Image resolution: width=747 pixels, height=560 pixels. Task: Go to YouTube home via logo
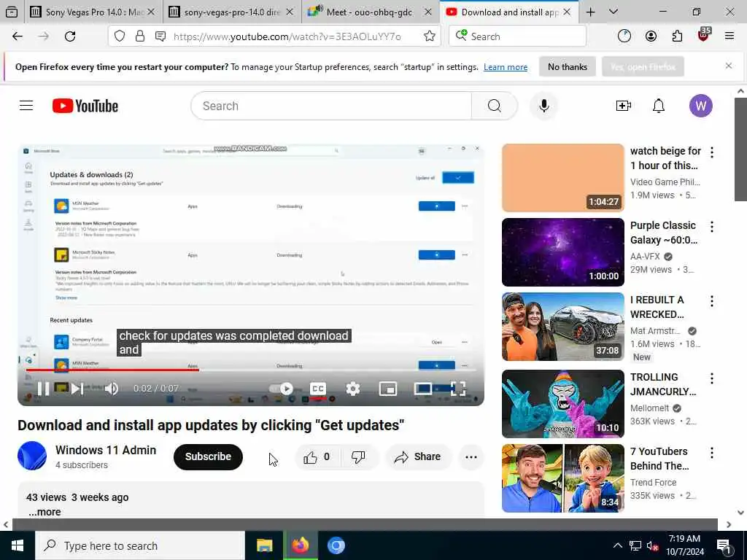[85, 106]
